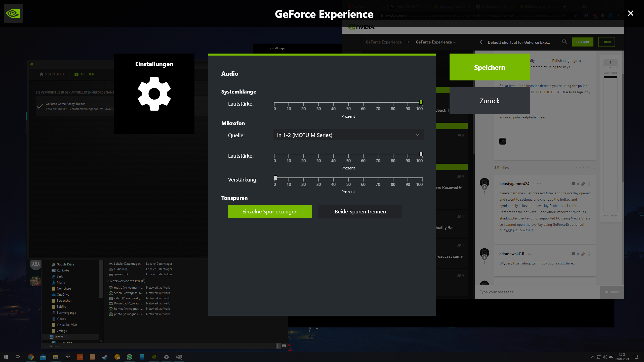
Task: Open GeForce Experience breadcrumb dropdown
Action: (x=436, y=42)
